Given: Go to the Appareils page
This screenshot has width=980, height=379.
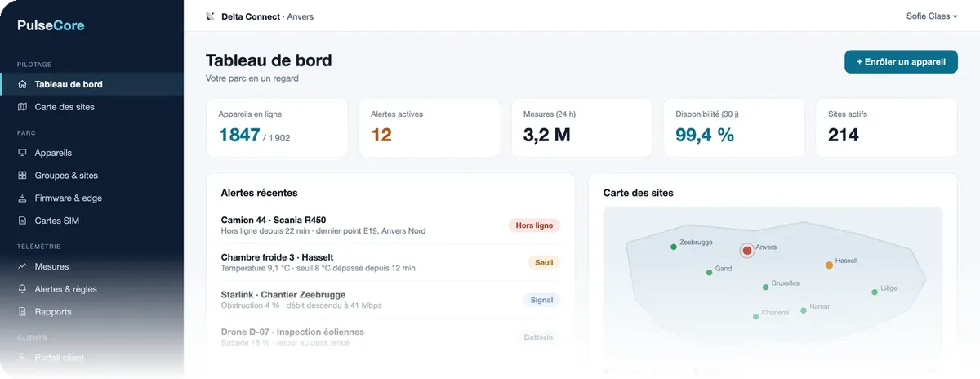Looking at the screenshot, I should click(91, 153).
